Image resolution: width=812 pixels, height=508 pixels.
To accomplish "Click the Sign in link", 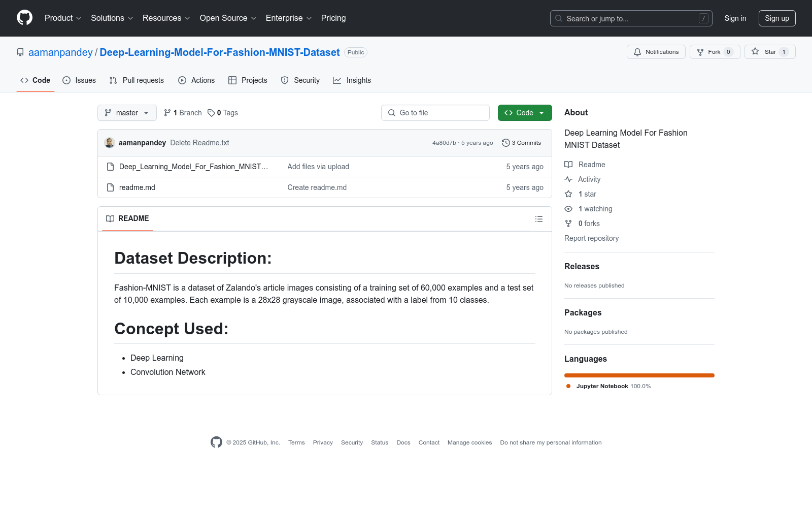I will point(735,18).
